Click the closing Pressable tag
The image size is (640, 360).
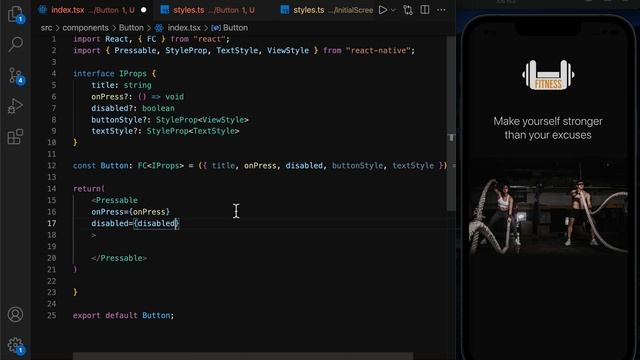pos(119,258)
